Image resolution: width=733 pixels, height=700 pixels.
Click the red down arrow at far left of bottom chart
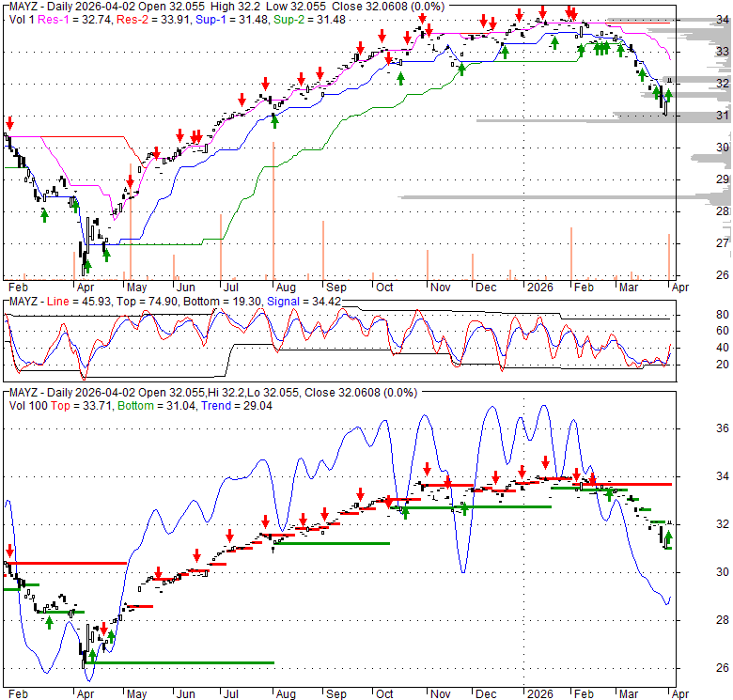[10, 552]
